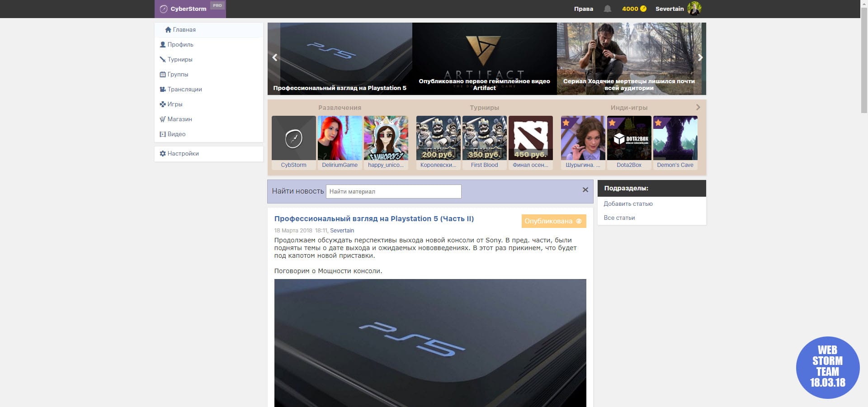Image resolution: width=868 pixels, height=407 pixels.
Task: Go to previous slide in news carousel
Action: [x=274, y=57]
